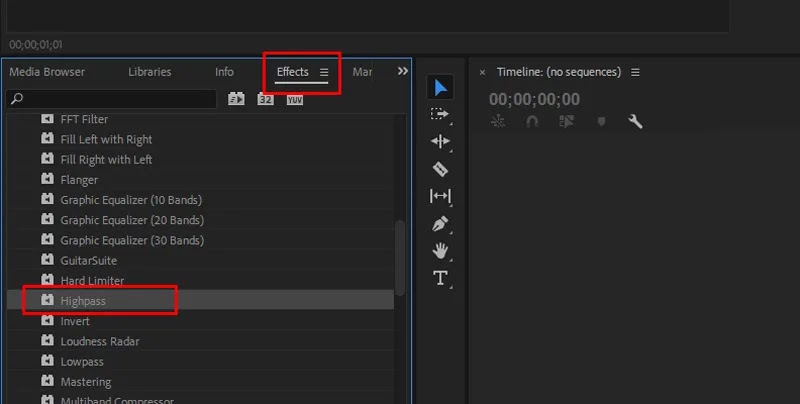Switch to the Media Browser tab
Image resolution: width=800 pixels, height=404 pixels.
[x=47, y=72]
